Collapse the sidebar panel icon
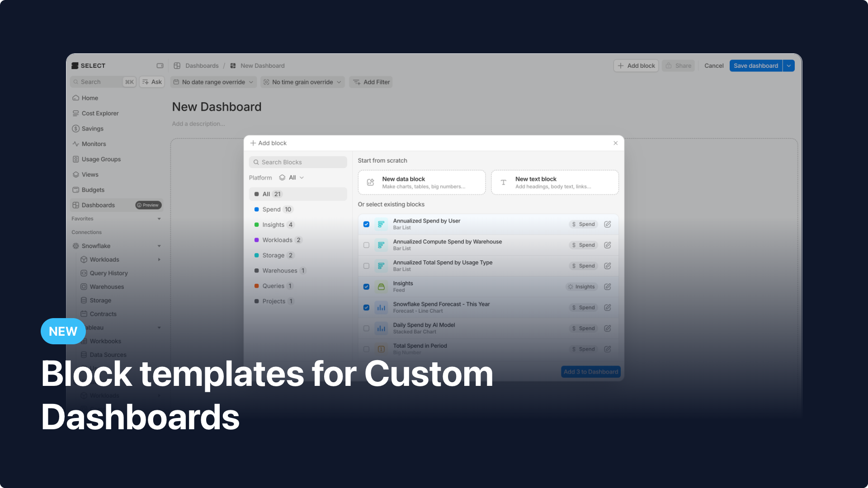This screenshot has width=868, height=488. (160, 66)
